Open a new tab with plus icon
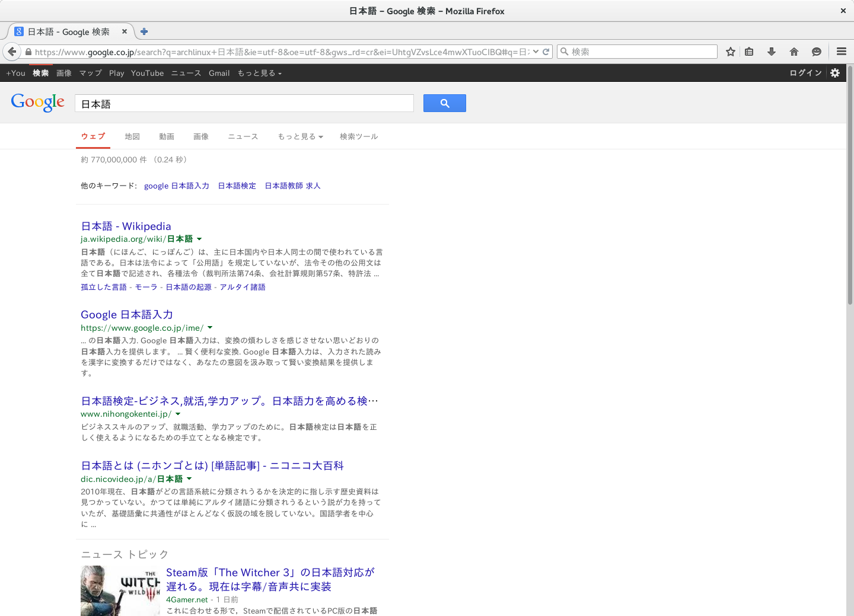Image resolution: width=854 pixels, height=616 pixels. point(144,31)
